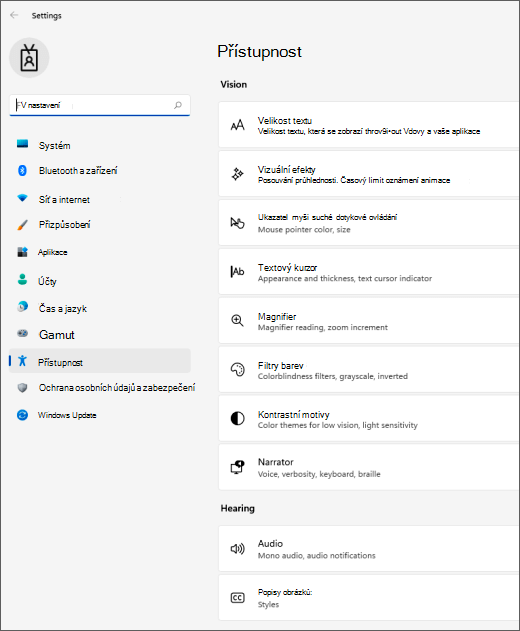
Task: Click the sparkle visual effects icon
Action: pyautogui.click(x=237, y=174)
